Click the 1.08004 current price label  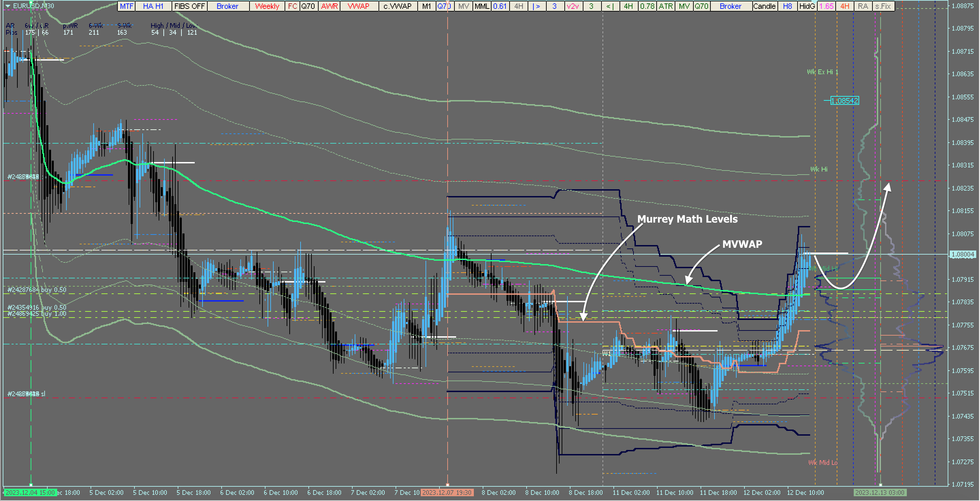[963, 254]
